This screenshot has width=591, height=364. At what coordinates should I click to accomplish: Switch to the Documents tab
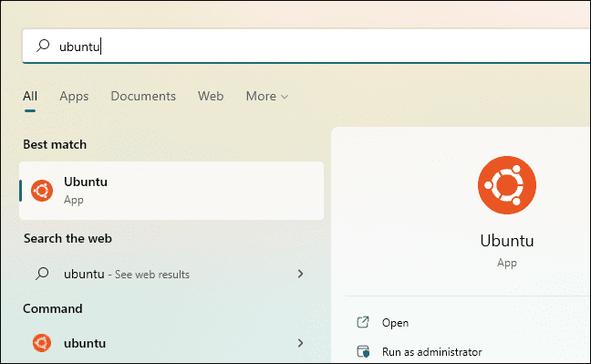coord(143,96)
